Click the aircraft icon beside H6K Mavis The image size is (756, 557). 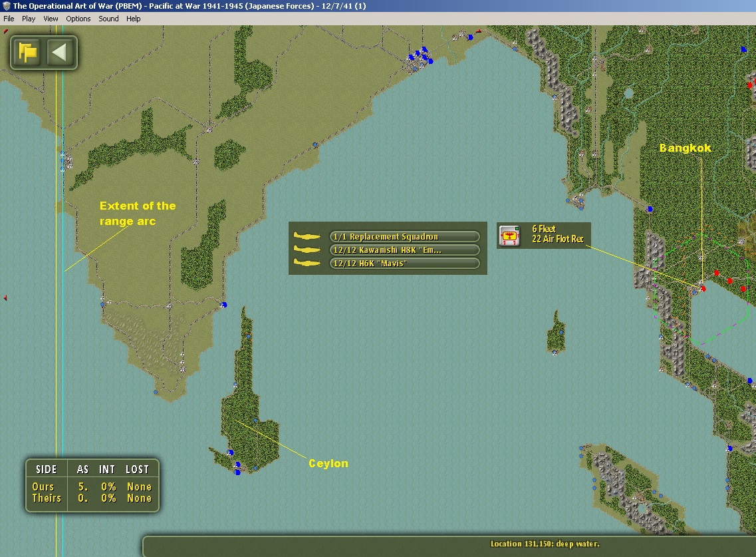[307, 263]
